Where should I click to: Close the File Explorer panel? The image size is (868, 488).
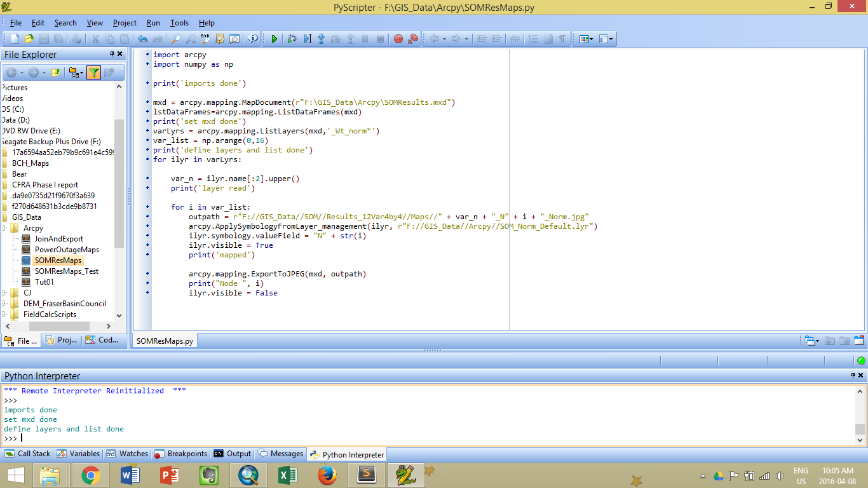tap(121, 55)
